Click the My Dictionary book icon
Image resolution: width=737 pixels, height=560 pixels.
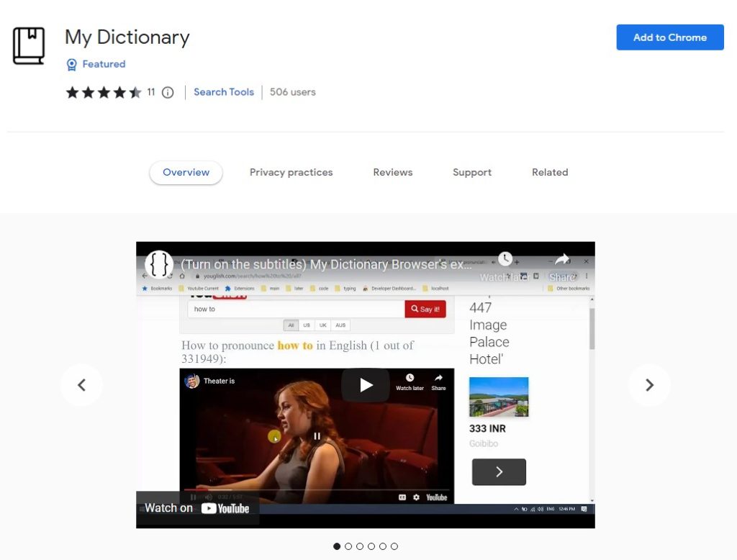click(x=29, y=45)
